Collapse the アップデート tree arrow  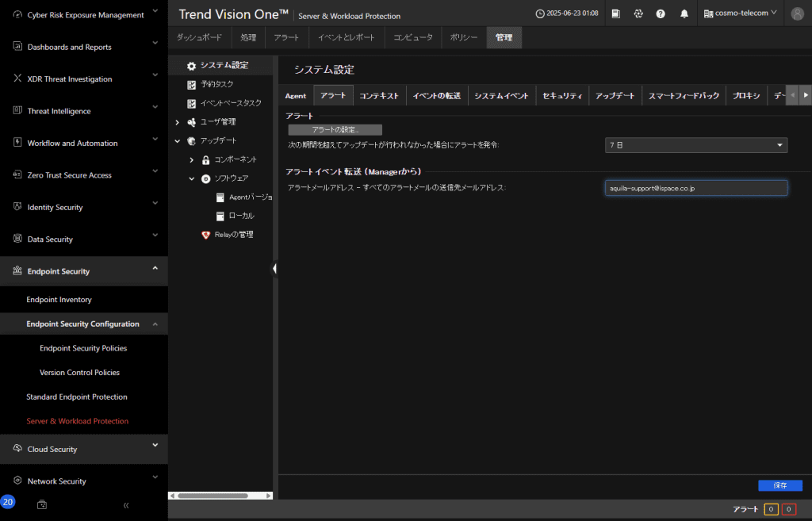178,141
